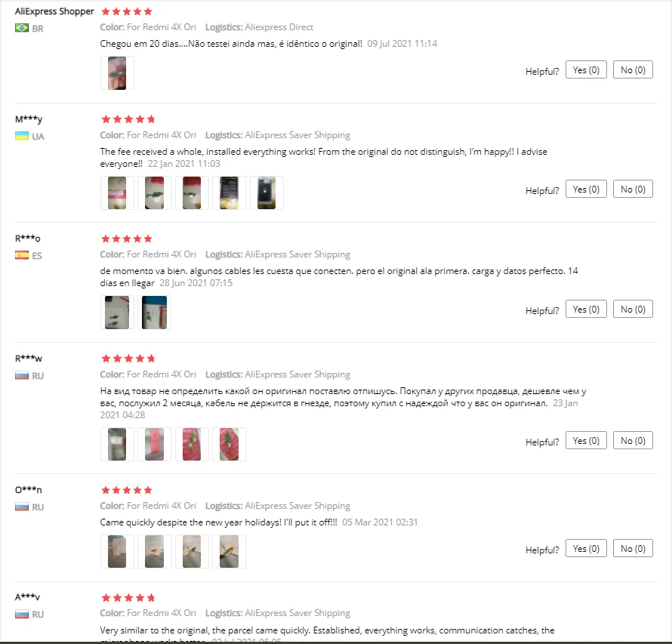Open the fifth photo in M***y's review
672x644 pixels.
tap(267, 193)
